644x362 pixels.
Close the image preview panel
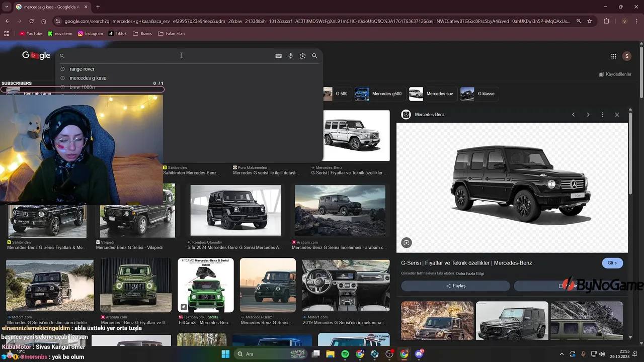click(x=617, y=115)
